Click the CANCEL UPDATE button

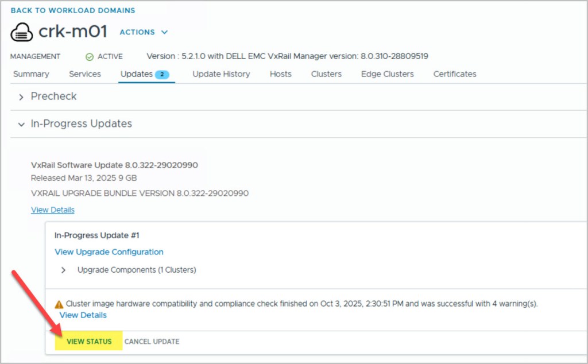click(152, 342)
